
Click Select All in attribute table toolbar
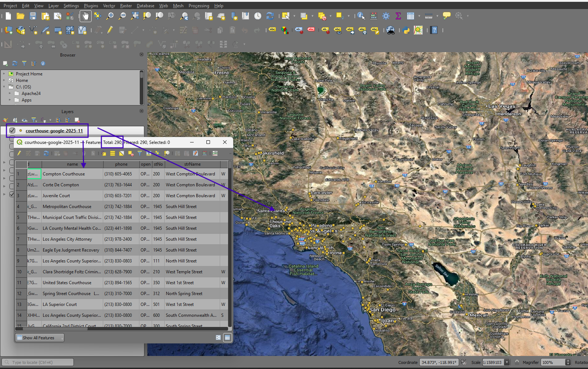[113, 153]
